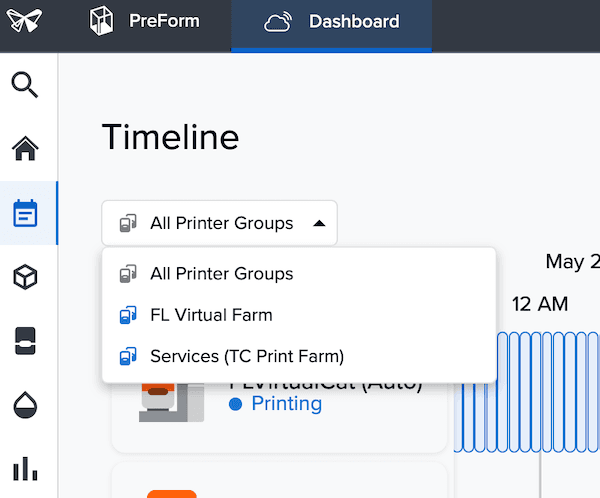Open the tanks sidebar icon

click(25, 341)
